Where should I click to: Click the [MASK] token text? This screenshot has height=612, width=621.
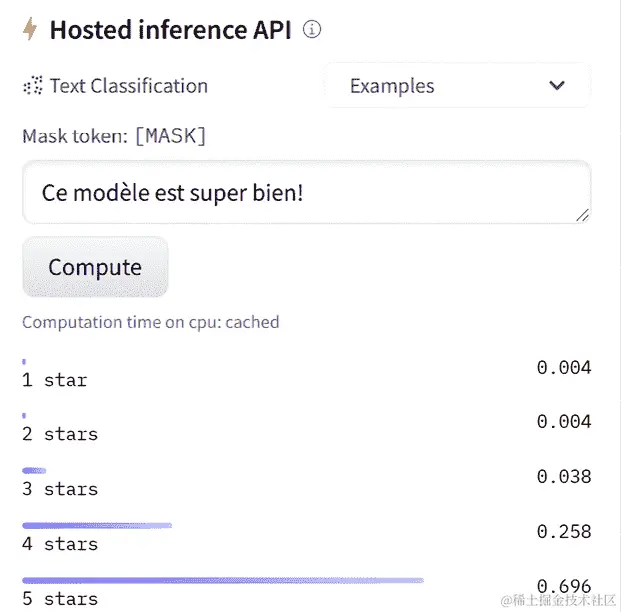tap(170, 136)
